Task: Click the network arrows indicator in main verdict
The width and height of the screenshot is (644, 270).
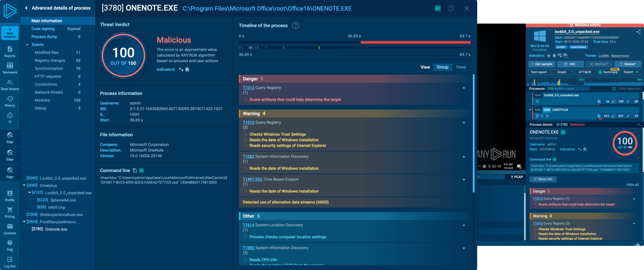Action: 181,69
